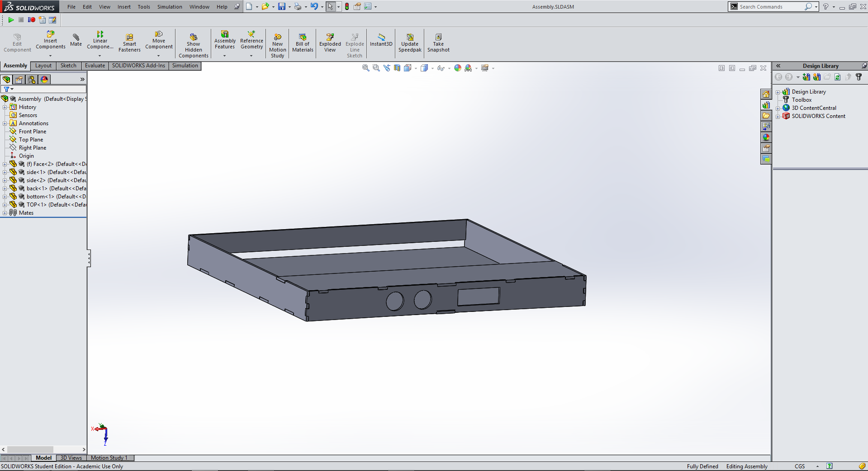Click the New Macro icon

click(42, 20)
